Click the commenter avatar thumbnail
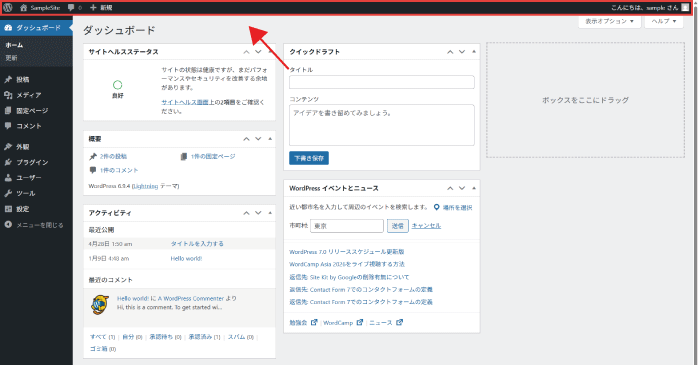This screenshot has height=365, width=698. click(x=100, y=304)
